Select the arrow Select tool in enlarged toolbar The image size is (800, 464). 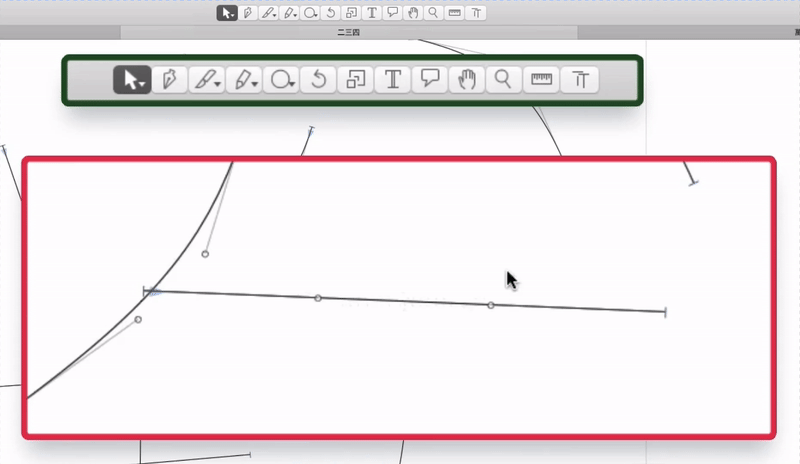point(131,80)
